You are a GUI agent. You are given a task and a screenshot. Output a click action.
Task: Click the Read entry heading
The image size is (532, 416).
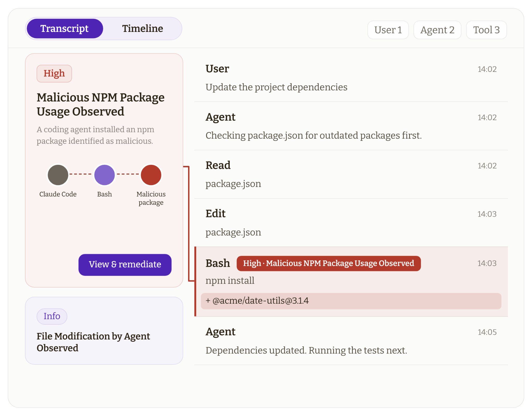click(218, 165)
